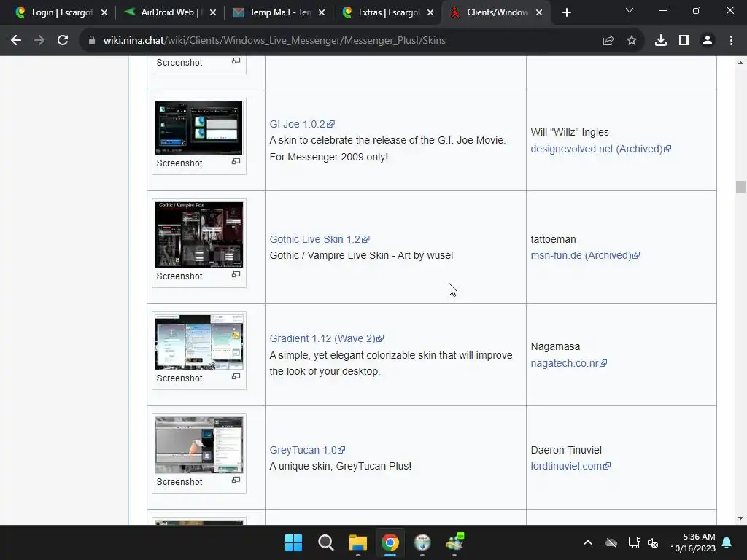Visit msn-fun.de (Archived) link

[585, 256]
